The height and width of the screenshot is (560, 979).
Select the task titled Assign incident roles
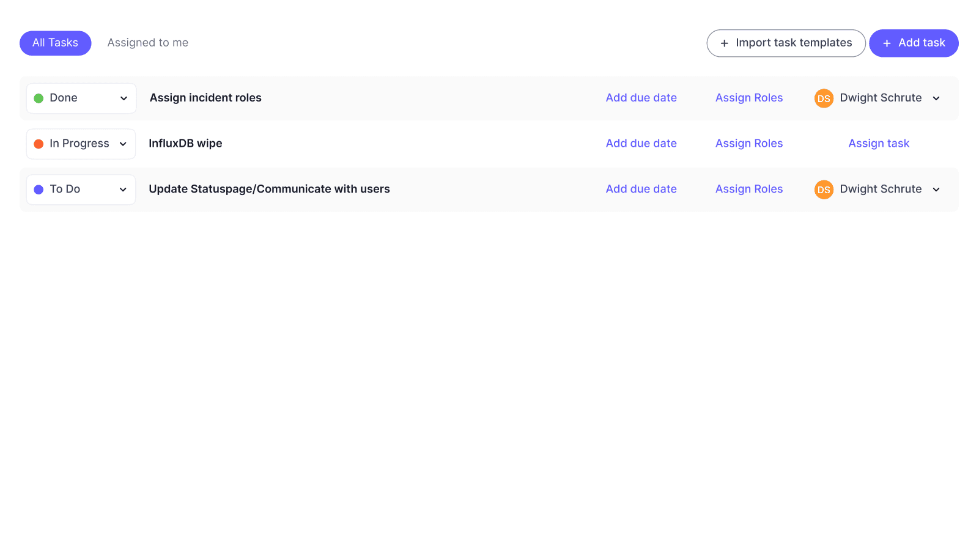pyautogui.click(x=205, y=97)
